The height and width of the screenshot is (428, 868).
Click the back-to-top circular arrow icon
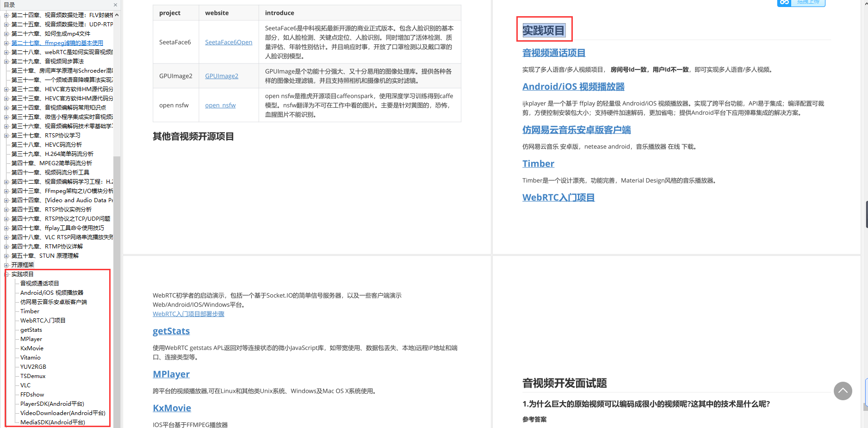[x=843, y=391]
